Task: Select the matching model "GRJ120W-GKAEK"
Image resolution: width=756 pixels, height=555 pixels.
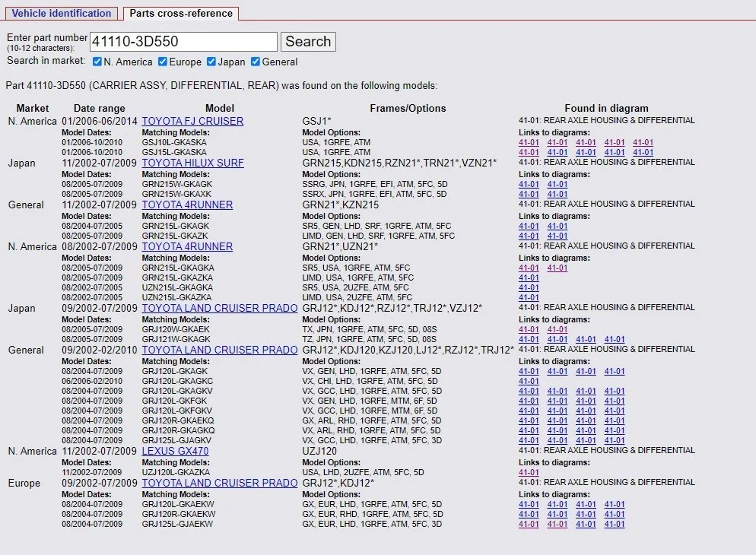Action: (x=176, y=329)
